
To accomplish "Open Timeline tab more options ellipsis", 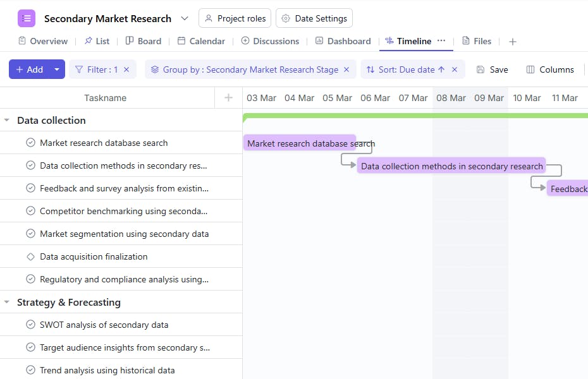I will coord(441,40).
